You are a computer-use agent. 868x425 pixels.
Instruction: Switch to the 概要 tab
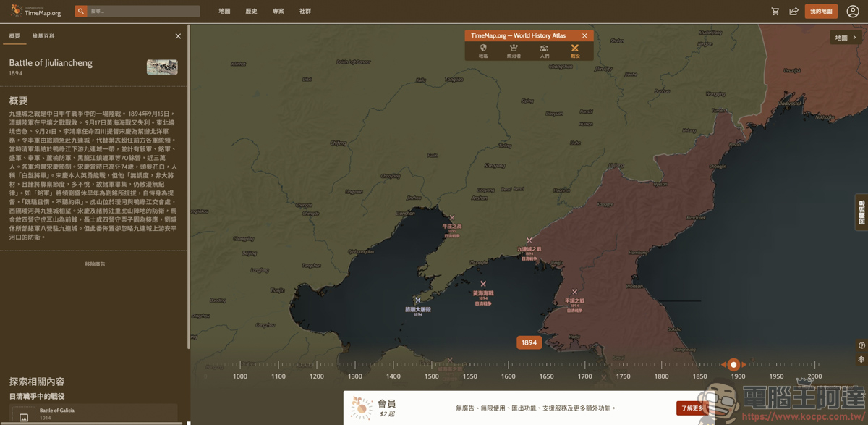coord(14,35)
